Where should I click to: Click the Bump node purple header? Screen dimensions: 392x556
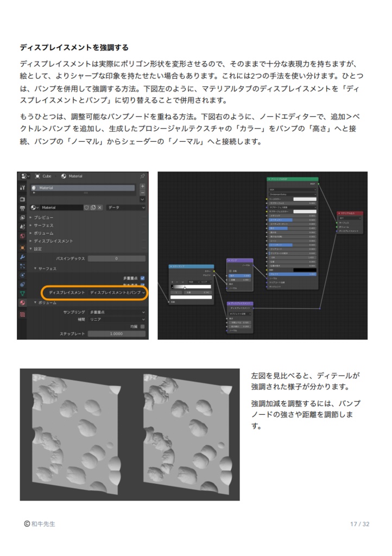click(240, 260)
